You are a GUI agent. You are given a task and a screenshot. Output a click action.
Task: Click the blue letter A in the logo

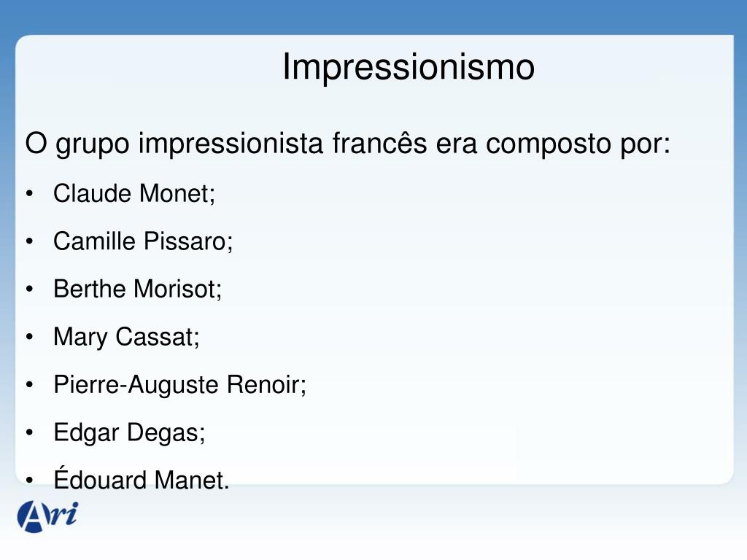coord(32,517)
